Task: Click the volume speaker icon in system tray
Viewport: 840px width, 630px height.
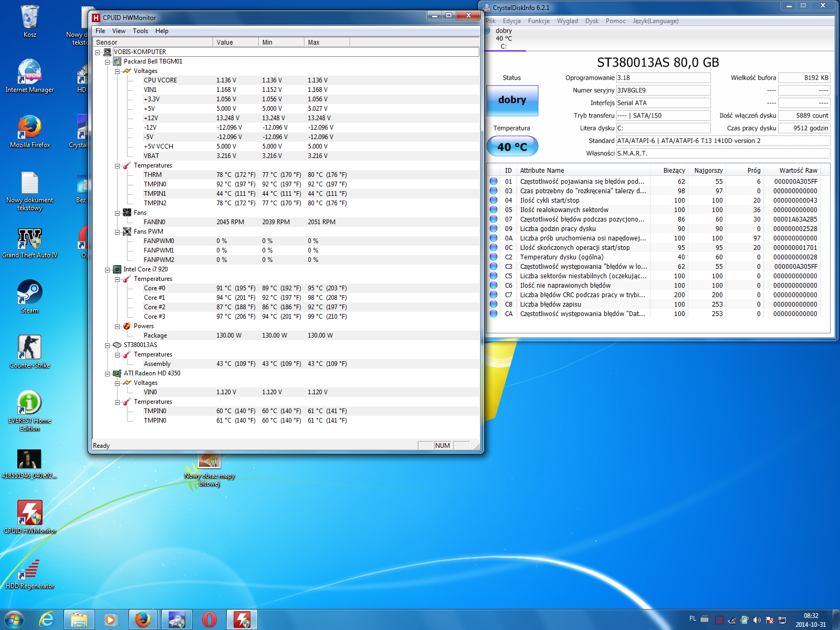Action: pos(757,620)
